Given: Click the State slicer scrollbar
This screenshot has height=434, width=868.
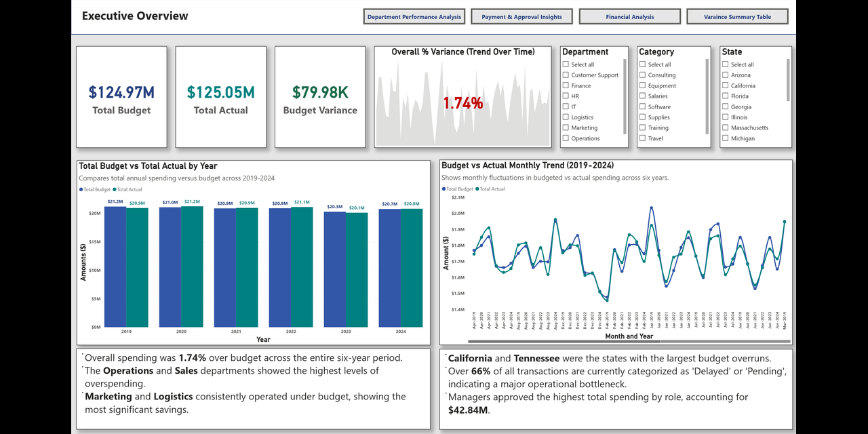Looking at the screenshot, I should (x=788, y=79).
